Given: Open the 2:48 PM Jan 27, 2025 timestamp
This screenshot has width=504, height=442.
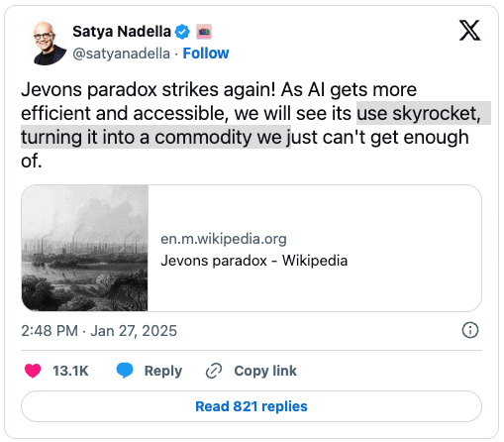Looking at the screenshot, I should pyautogui.click(x=99, y=331).
